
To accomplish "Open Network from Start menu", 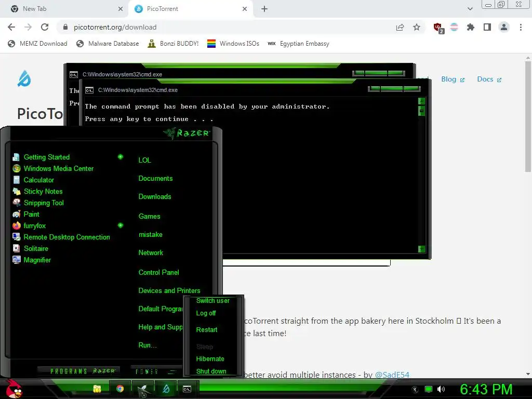I will point(151,253).
